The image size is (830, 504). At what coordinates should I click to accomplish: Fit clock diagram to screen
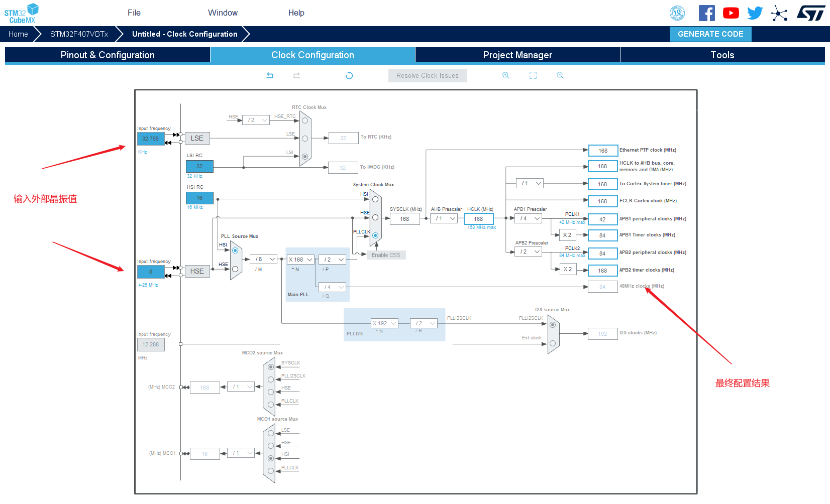[533, 75]
